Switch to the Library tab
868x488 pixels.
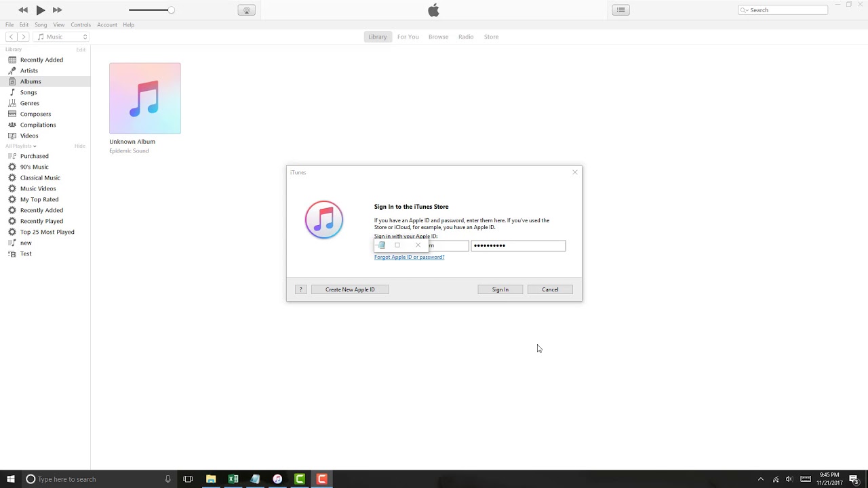click(x=378, y=37)
